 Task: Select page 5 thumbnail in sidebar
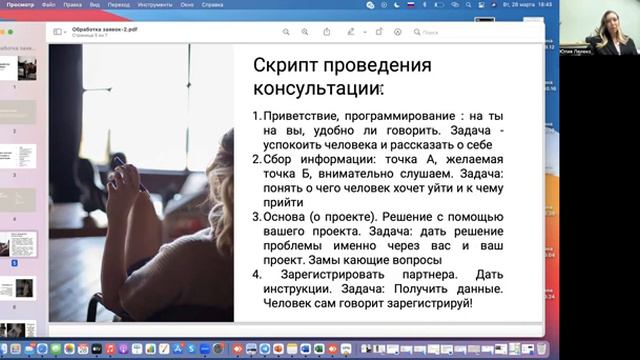pyautogui.click(x=18, y=244)
